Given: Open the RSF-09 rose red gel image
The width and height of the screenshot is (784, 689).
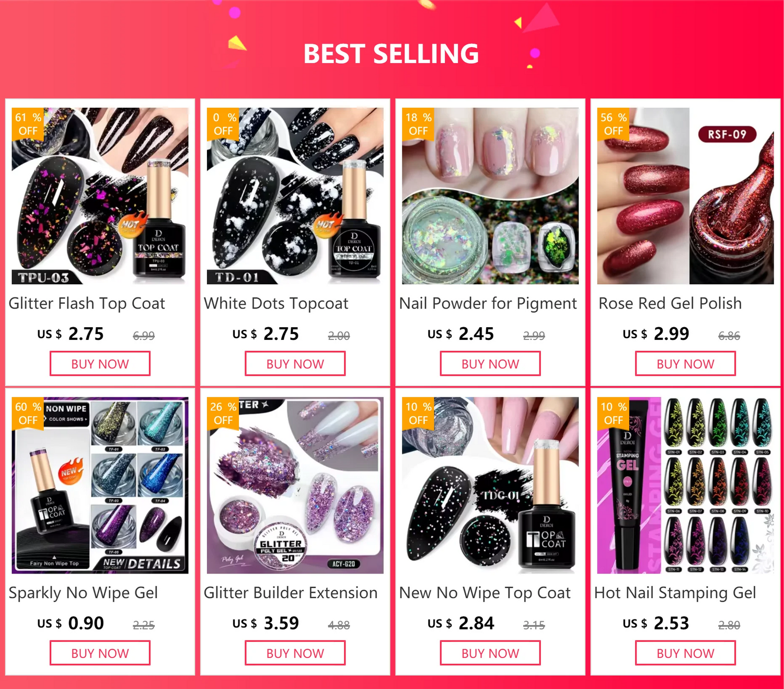Looking at the screenshot, I should coord(685,196).
